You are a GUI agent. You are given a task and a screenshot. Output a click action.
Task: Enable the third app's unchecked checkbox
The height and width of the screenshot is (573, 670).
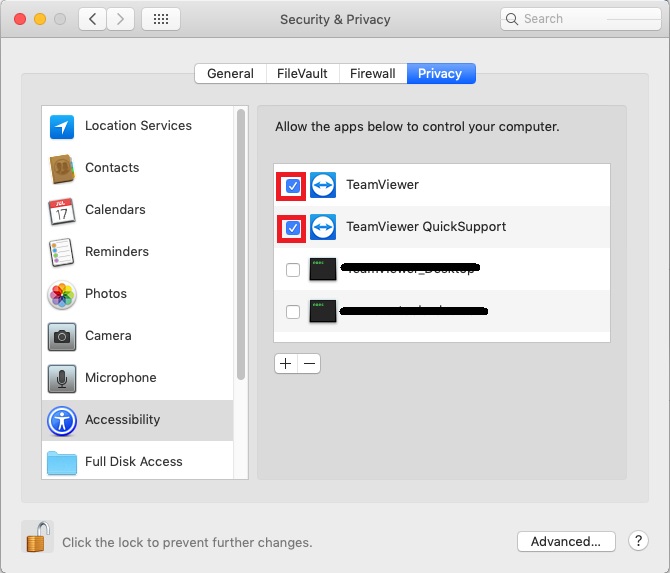[293, 270]
